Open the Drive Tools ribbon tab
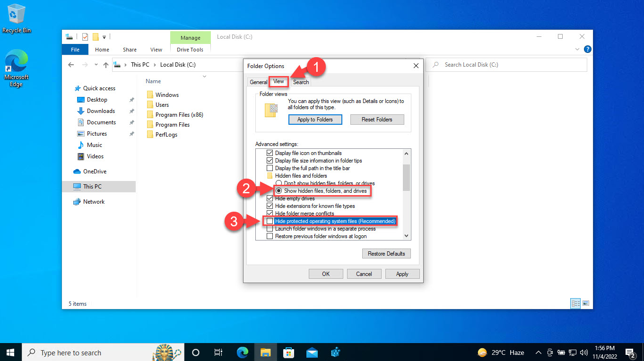 tap(190, 50)
